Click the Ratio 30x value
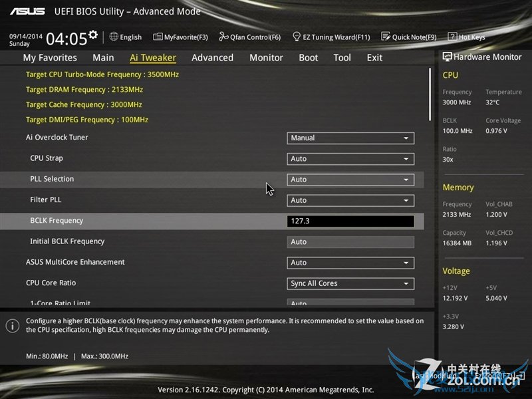The width and height of the screenshot is (532, 399). 448,160
